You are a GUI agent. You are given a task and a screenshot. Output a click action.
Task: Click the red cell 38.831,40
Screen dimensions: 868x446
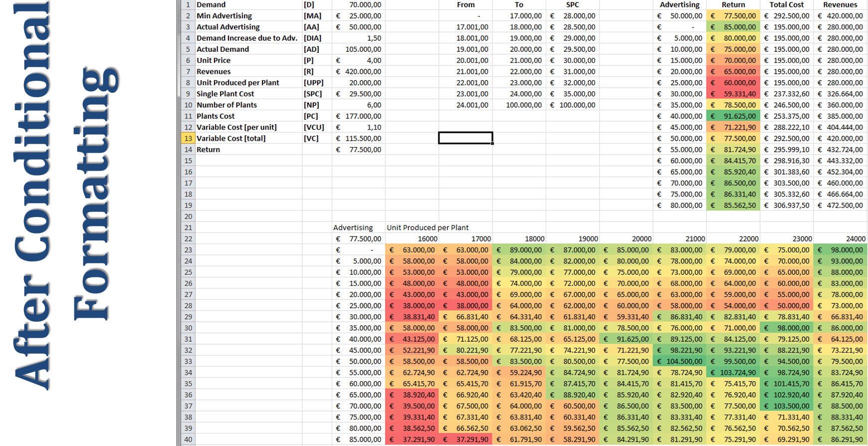click(x=412, y=317)
